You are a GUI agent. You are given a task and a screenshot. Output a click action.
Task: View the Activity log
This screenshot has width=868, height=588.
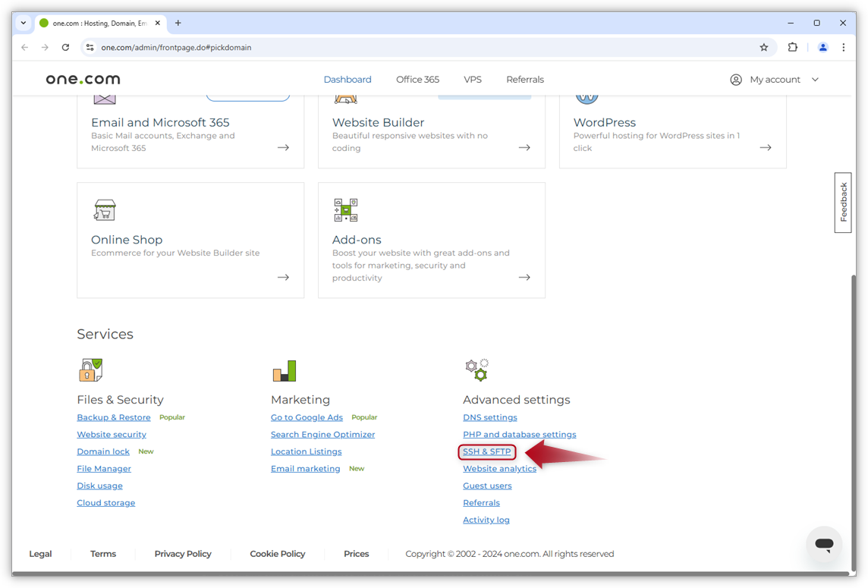click(x=486, y=520)
